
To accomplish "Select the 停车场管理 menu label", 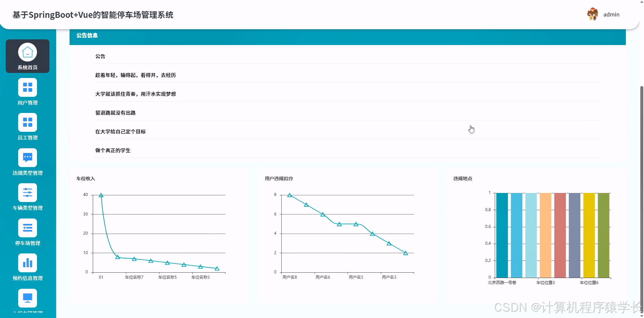I will click(28, 243).
